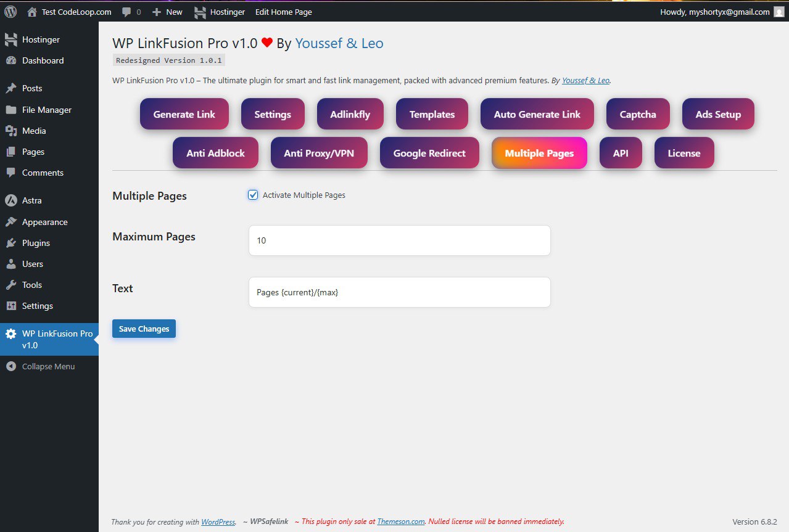The image size is (789, 532).
Task: Open the Posts label in sidebar
Action: pos(32,88)
